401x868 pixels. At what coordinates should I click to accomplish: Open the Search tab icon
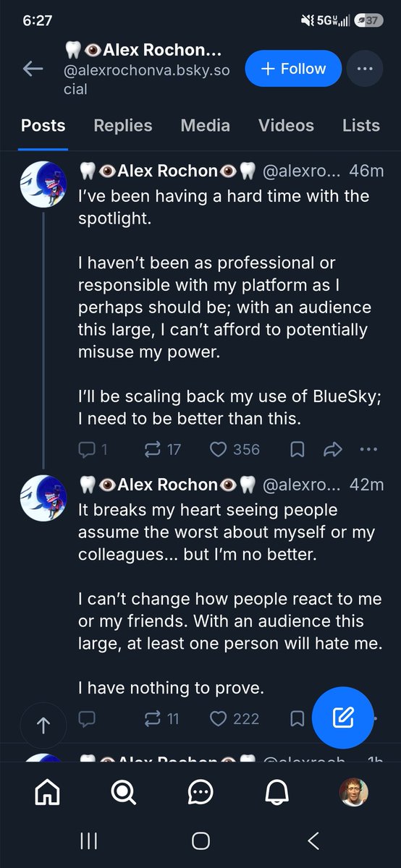coord(124,793)
